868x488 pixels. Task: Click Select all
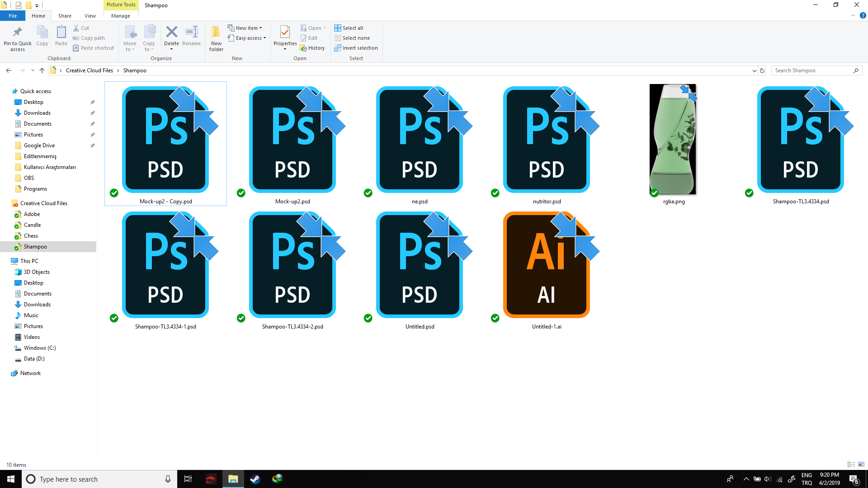coord(349,28)
